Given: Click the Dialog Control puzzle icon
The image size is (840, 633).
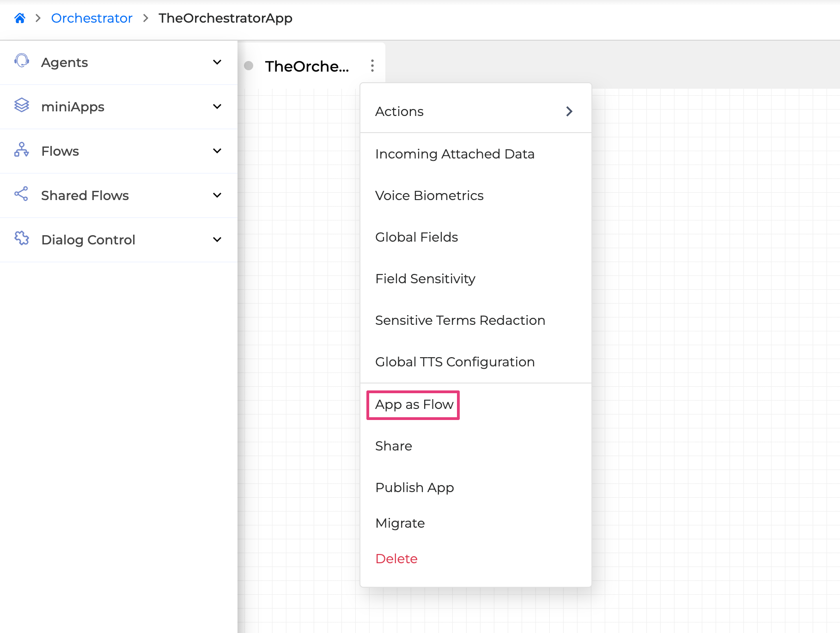Looking at the screenshot, I should (22, 238).
